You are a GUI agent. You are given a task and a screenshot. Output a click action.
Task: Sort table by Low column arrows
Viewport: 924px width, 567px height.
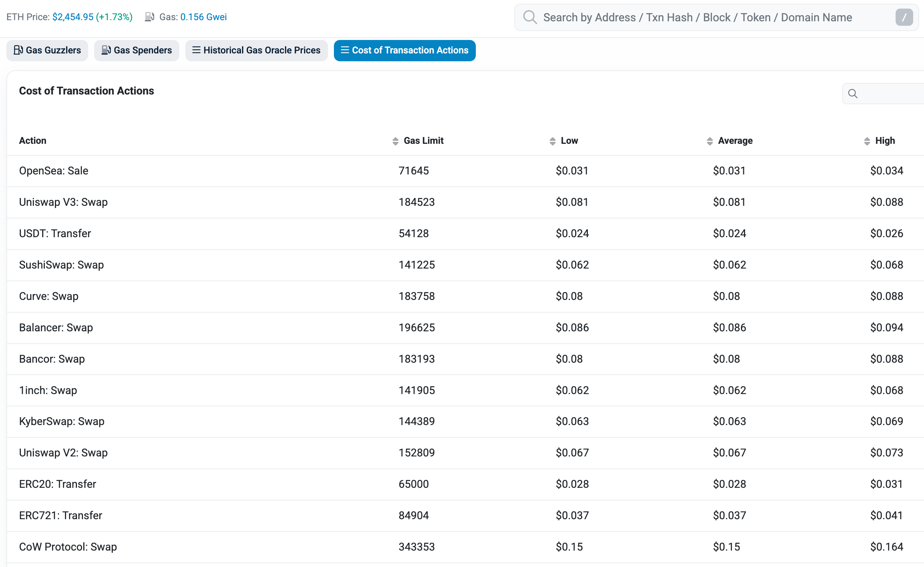552,141
